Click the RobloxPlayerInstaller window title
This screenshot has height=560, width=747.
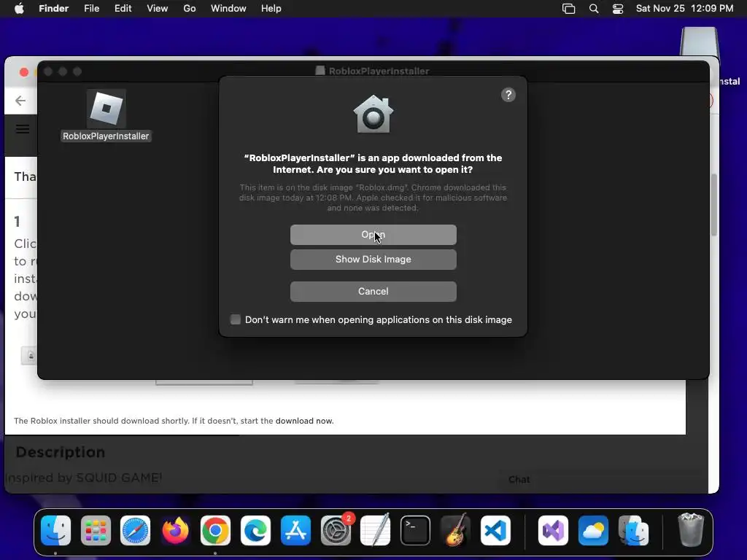[x=379, y=71]
